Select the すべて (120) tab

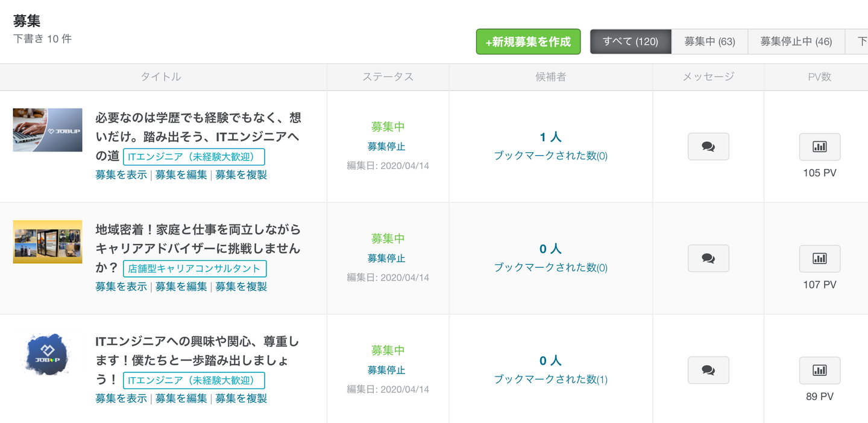point(630,42)
